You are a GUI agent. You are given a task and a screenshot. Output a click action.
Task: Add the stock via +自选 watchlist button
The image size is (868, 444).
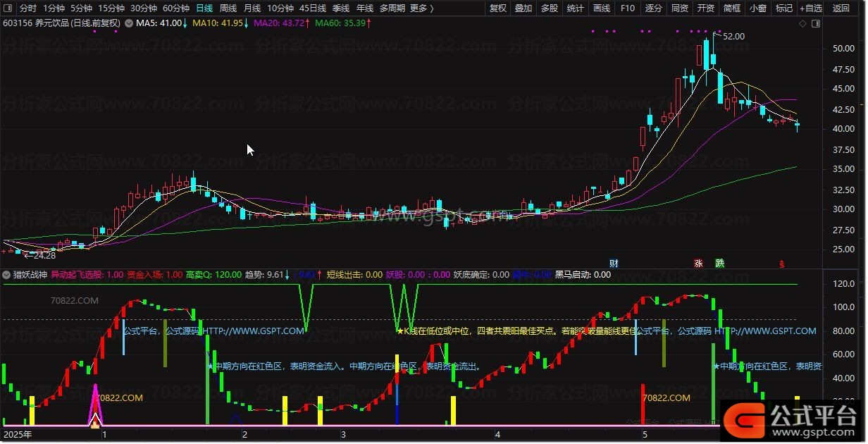tap(810, 8)
